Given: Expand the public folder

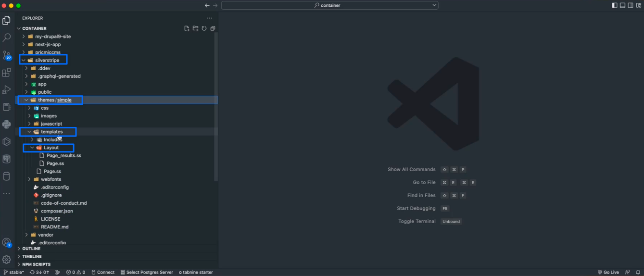Looking at the screenshot, I should (26, 92).
